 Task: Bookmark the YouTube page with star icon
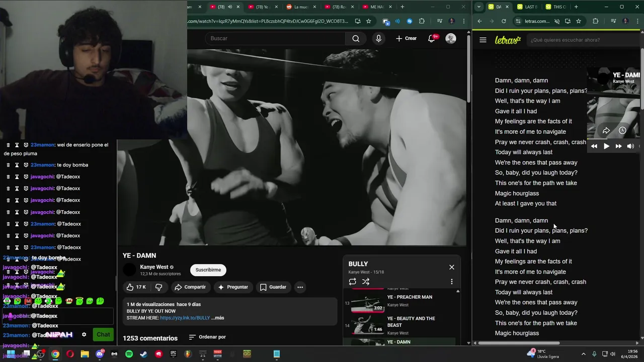tap(368, 21)
